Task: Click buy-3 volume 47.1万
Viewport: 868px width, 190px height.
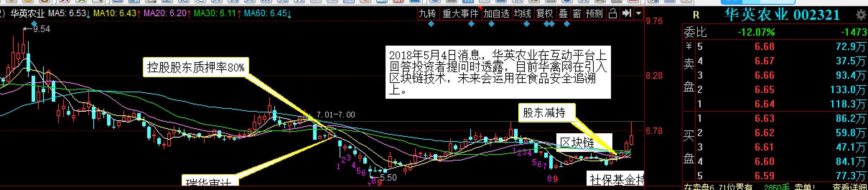Action: click(x=851, y=147)
